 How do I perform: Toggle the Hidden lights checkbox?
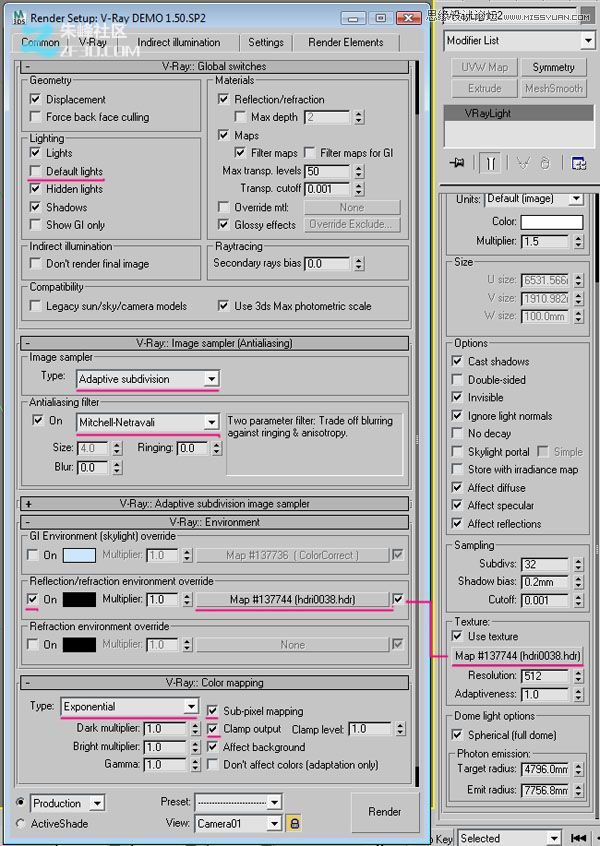pos(35,189)
